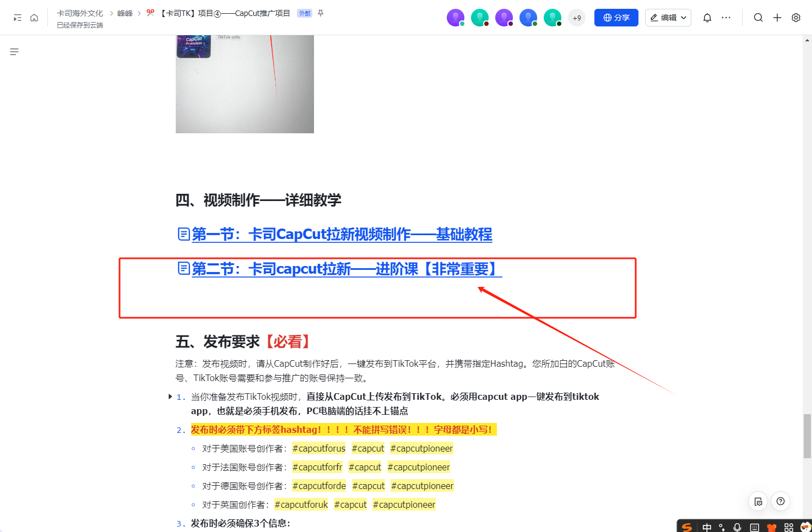812x532 pixels.
Task: Click the Sogou input method logo
Action: 687,527
